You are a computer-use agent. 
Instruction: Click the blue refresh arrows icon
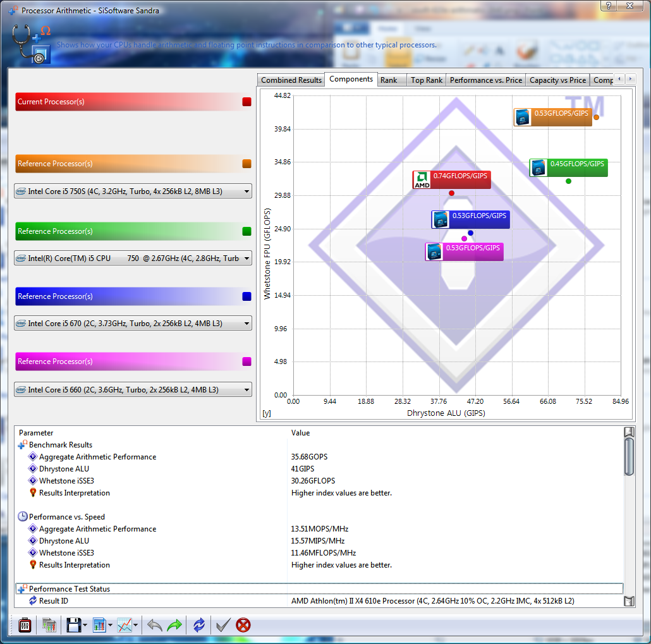click(x=199, y=625)
